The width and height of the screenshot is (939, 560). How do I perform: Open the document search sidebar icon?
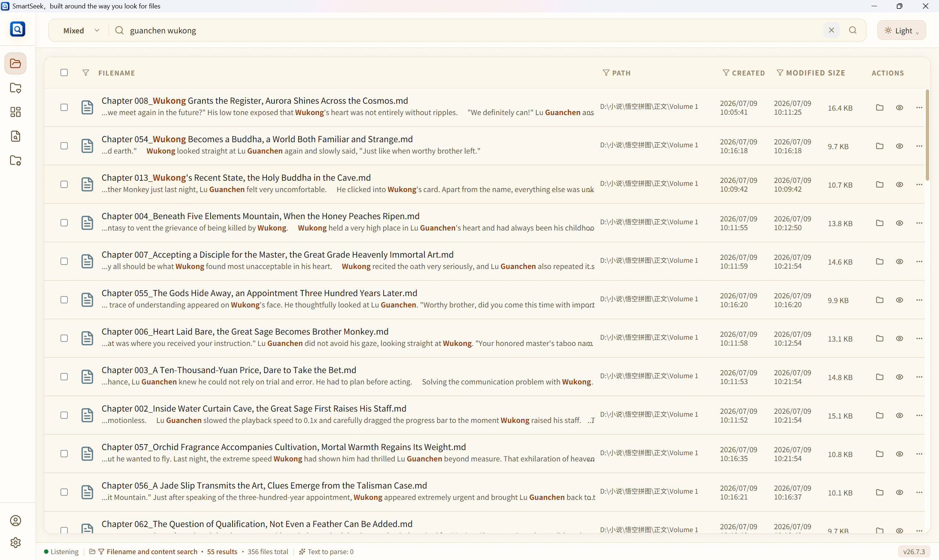point(15,136)
